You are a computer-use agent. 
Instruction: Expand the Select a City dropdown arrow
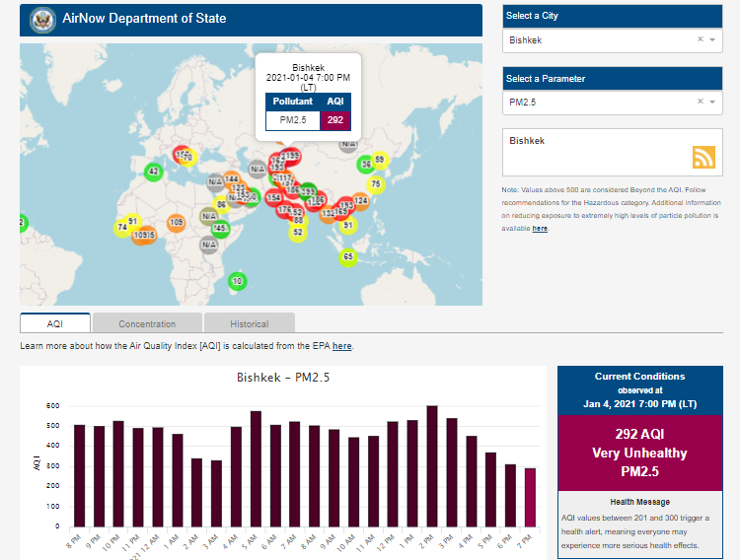coord(712,40)
